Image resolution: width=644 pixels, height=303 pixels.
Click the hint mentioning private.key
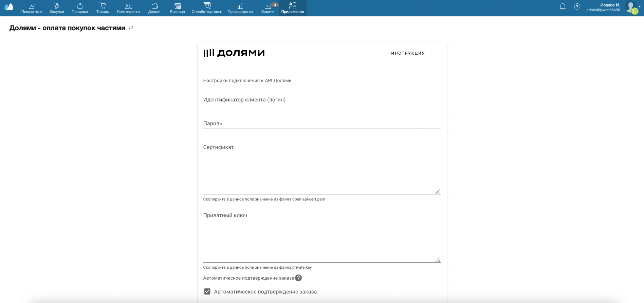coord(257,267)
